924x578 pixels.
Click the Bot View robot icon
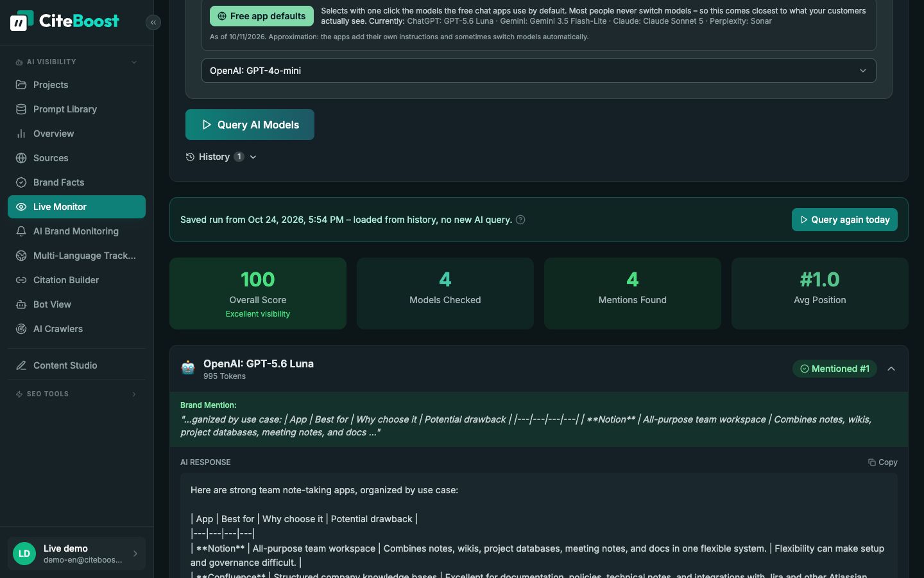[x=21, y=304]
